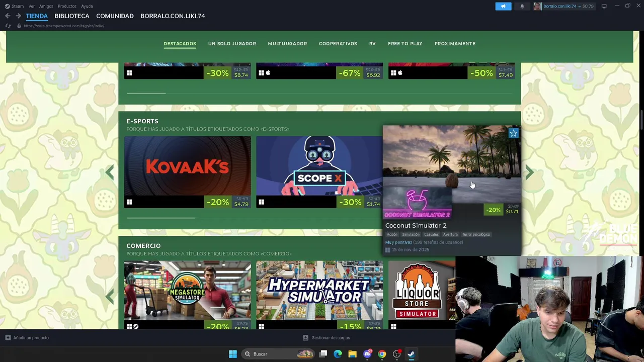This screenshot has width=644, height=362.
Task: Click the top carousel scroll bar
Action: [146, 93]
